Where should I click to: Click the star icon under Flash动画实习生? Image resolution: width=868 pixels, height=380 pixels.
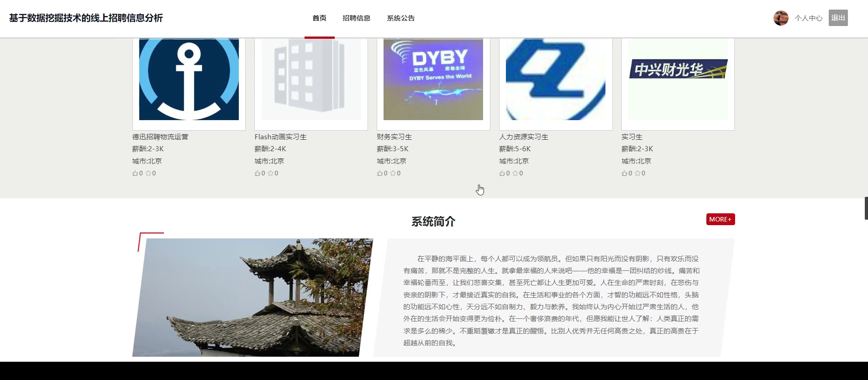tap(270, 174)
